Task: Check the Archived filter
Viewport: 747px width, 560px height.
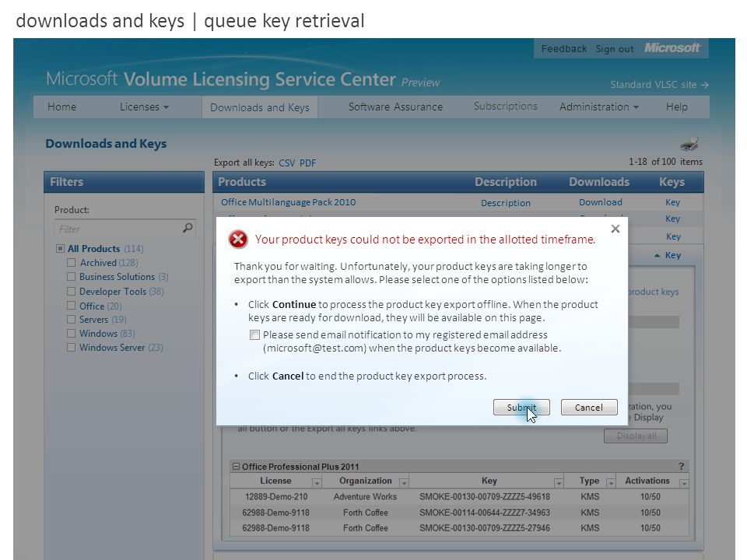Action: 71,262
